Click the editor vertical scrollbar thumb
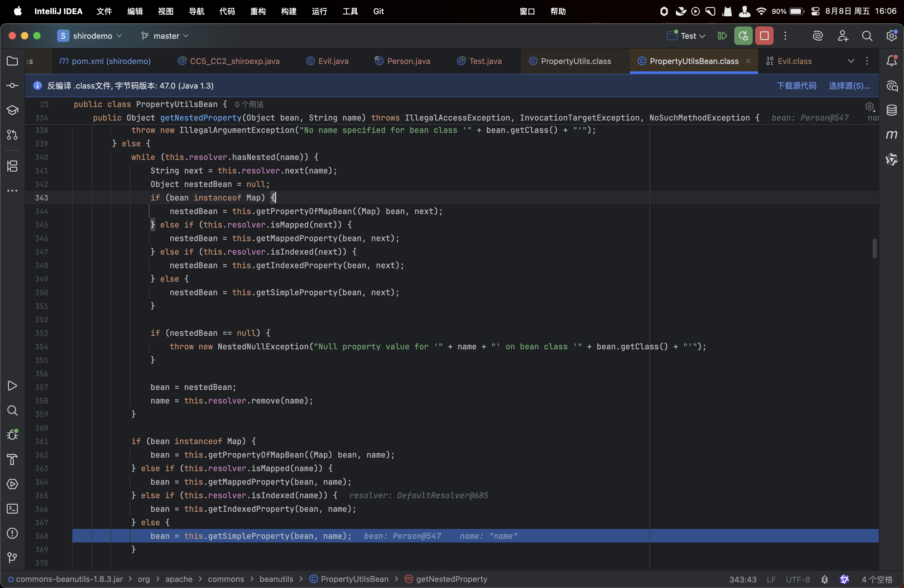This screenshot has width=904, height=588. pos(874,248)
